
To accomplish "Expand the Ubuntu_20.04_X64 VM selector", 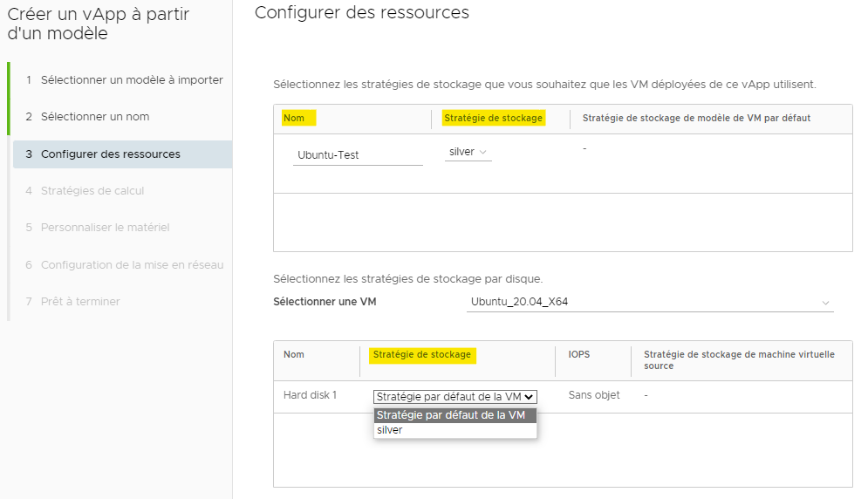I will pyautogui.click(x=650, y=303).
